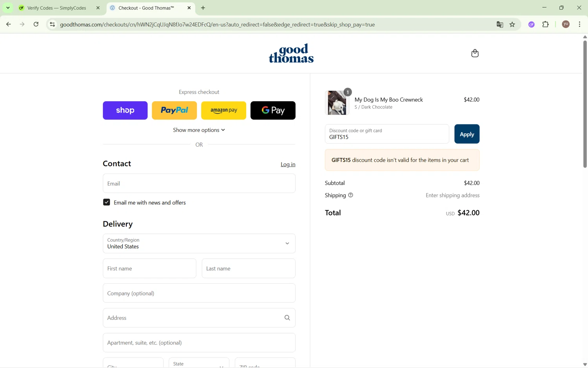The height and width of the screenshot is (368, 588).
Task: Open the shopping bag cart icon
Action: coord(475,53)
